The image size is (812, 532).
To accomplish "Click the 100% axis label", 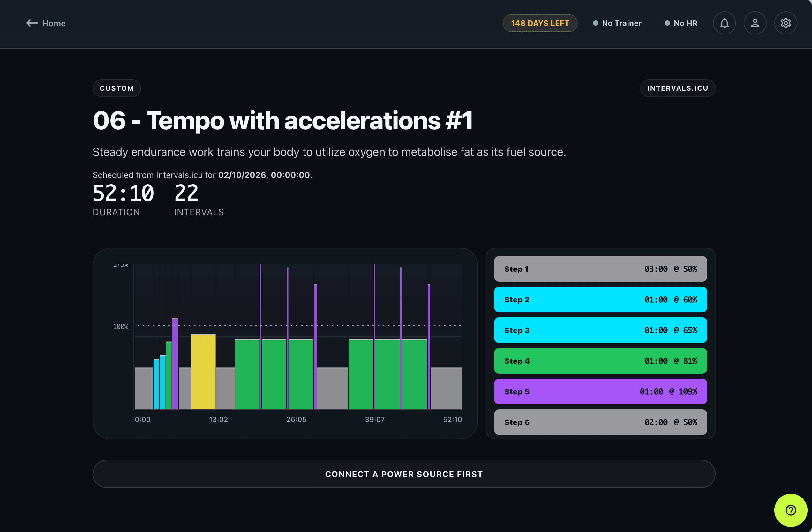I will pyautogui.click(x=120, y=327).
